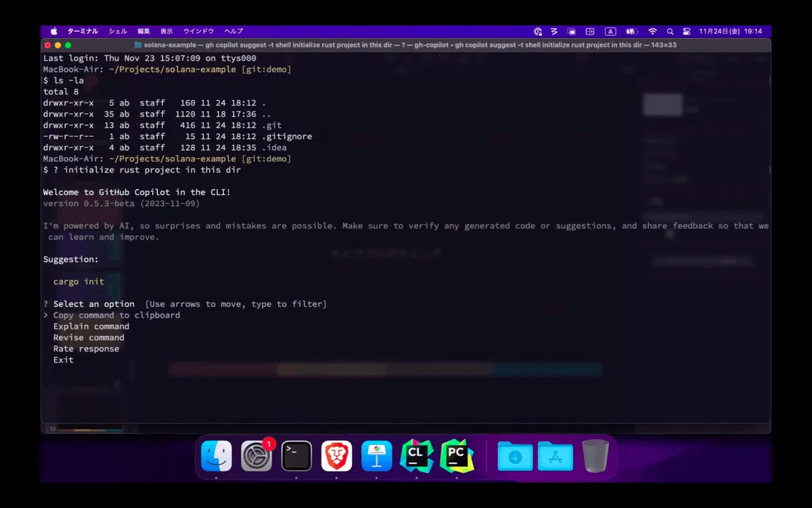The image size is (812, 508).
Task: Open Finder from the Dock
Action: point(217,456)
